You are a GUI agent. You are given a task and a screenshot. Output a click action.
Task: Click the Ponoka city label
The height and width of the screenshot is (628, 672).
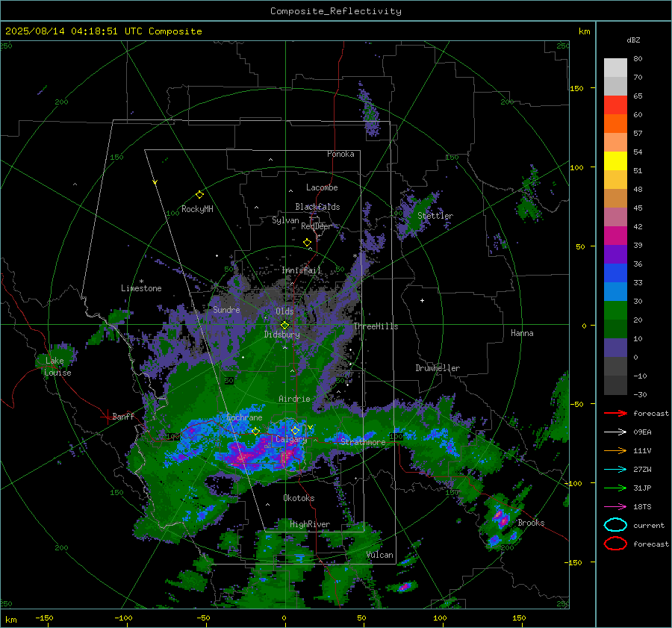click(340, 154)
